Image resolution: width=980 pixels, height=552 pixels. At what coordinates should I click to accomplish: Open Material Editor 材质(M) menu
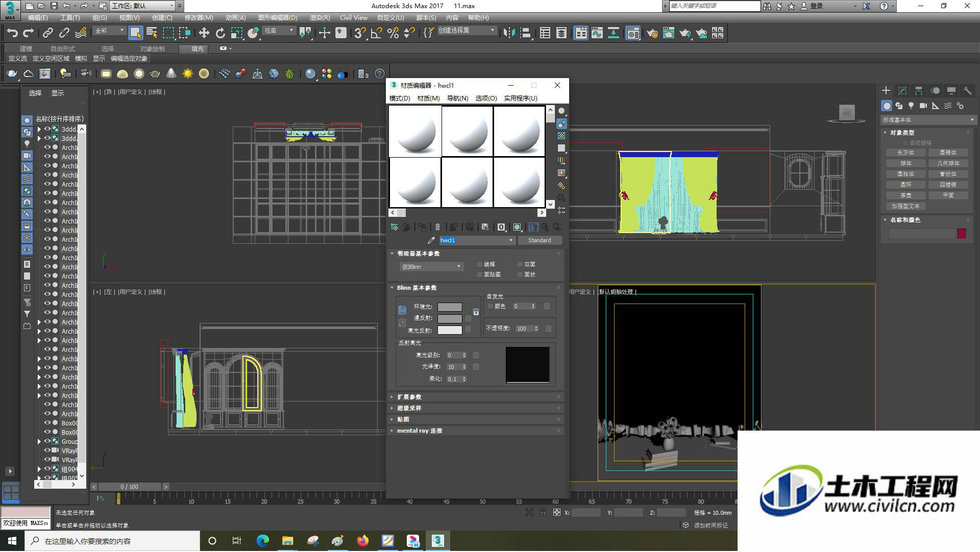coord(428,98)
